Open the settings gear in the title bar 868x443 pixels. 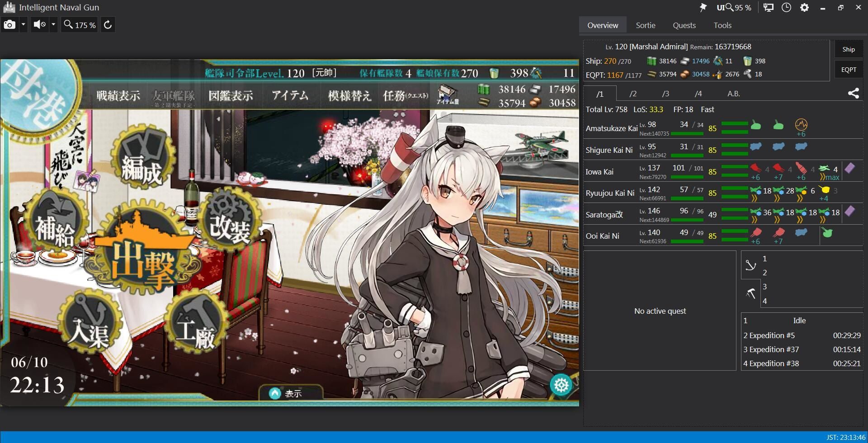click(804, 8)
